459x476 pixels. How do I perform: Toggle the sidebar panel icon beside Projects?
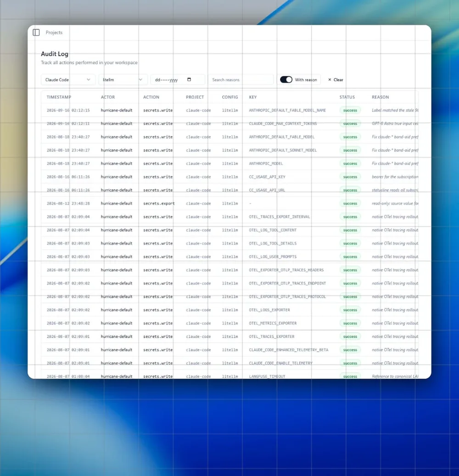(36, 33)
